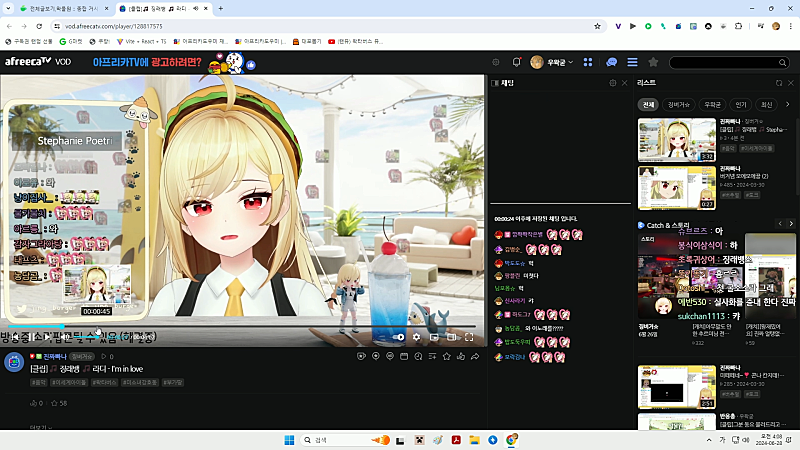
Task: Bookmark this page star in address bar
Action: point(597,26)
